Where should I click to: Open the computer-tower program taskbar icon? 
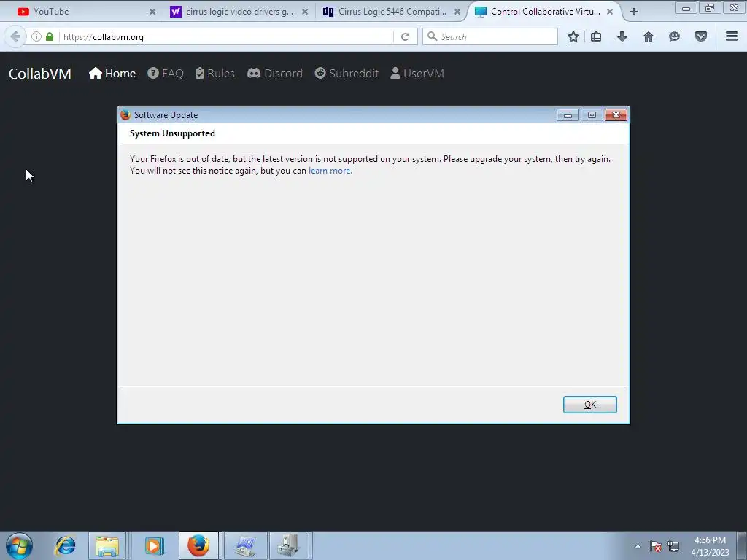[289, 545]
